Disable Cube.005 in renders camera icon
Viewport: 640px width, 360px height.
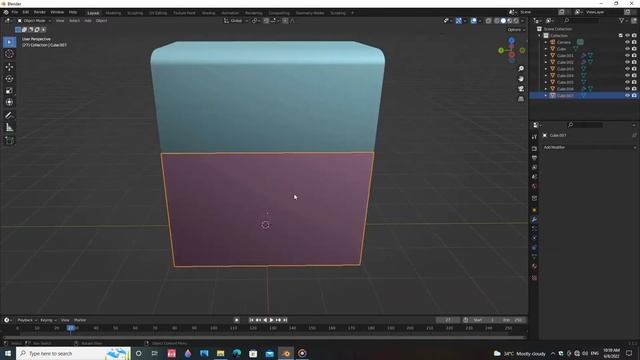pos(634,82)
